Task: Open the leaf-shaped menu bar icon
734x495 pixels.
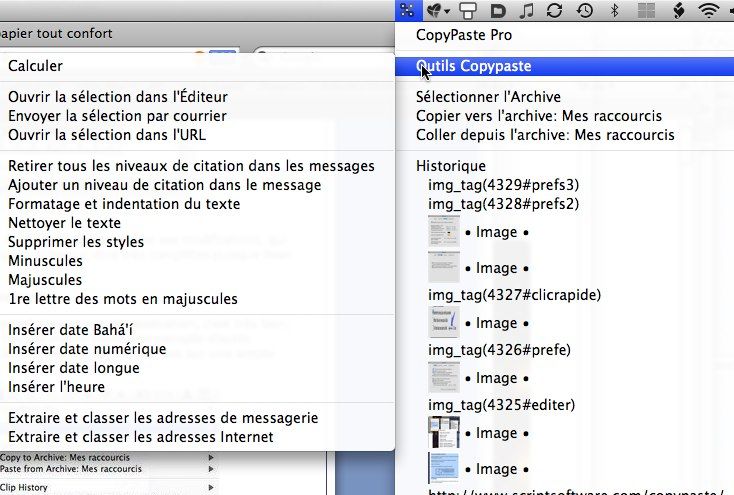Action: coord(438,11)
